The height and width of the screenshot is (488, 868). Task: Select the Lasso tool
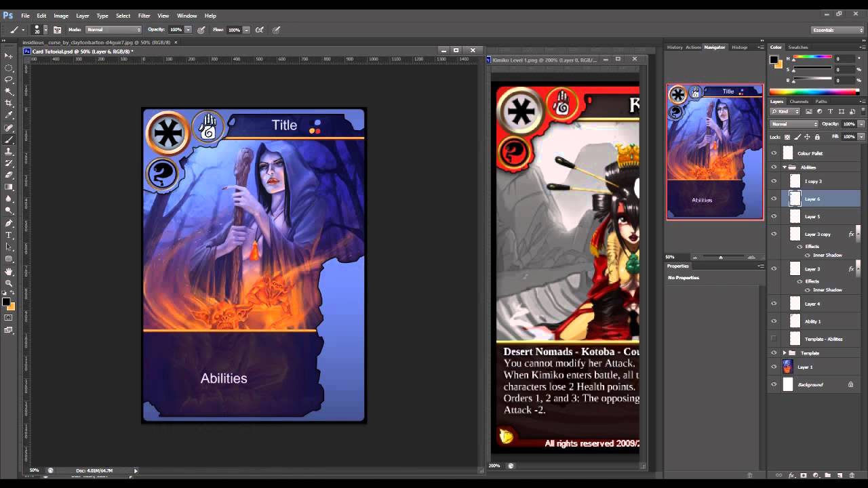(x=9, y=79)
